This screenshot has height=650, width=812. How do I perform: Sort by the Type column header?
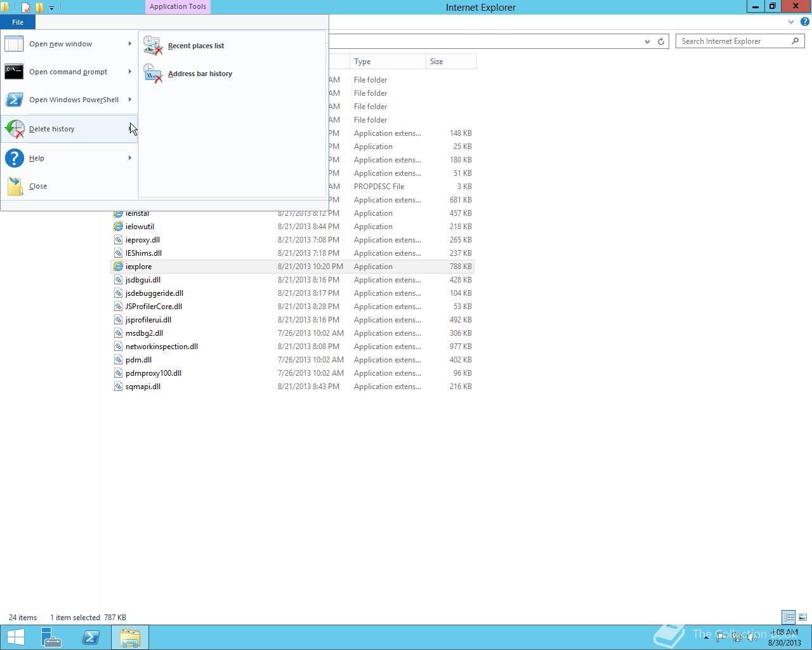point(388,62)
